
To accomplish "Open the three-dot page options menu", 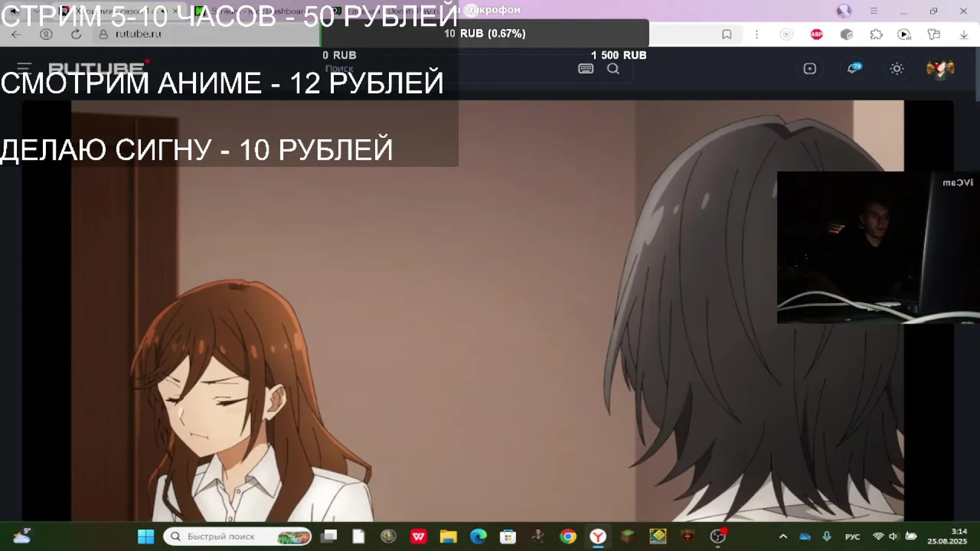I will point(756,34).
